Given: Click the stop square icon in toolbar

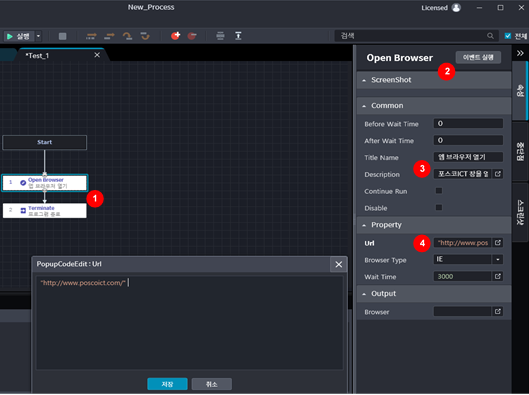Looking at the screenshot, I should point(62,36).
